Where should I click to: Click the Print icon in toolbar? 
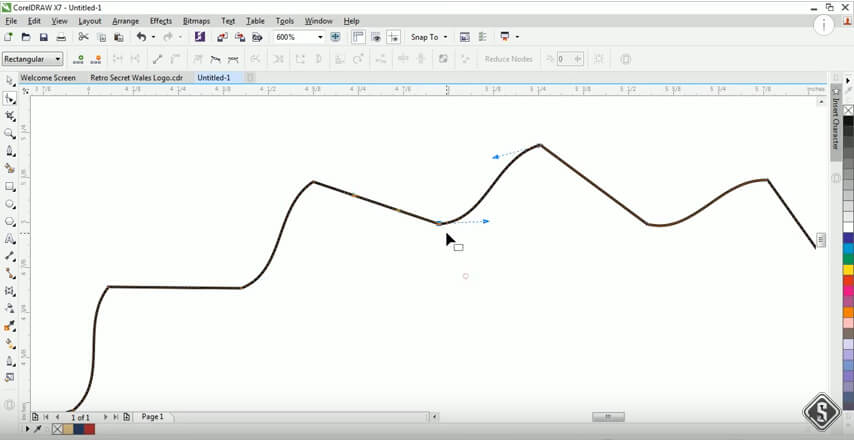[61, 37]
